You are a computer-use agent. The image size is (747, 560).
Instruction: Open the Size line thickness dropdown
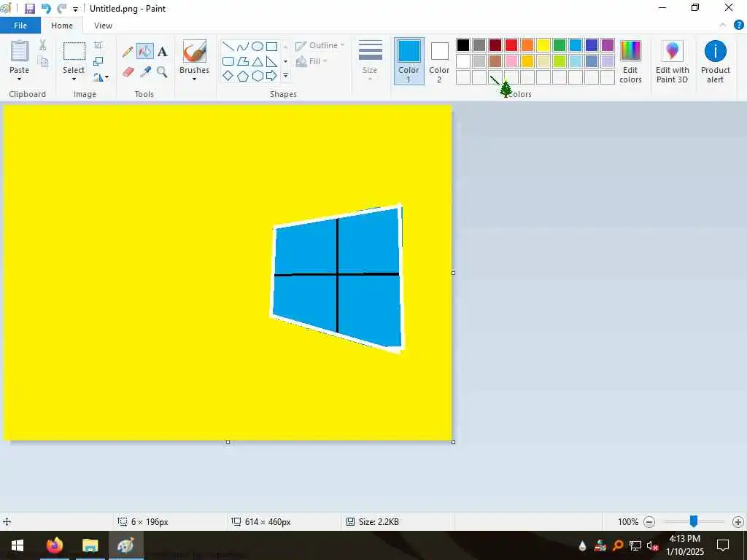[x=370, y=61]
